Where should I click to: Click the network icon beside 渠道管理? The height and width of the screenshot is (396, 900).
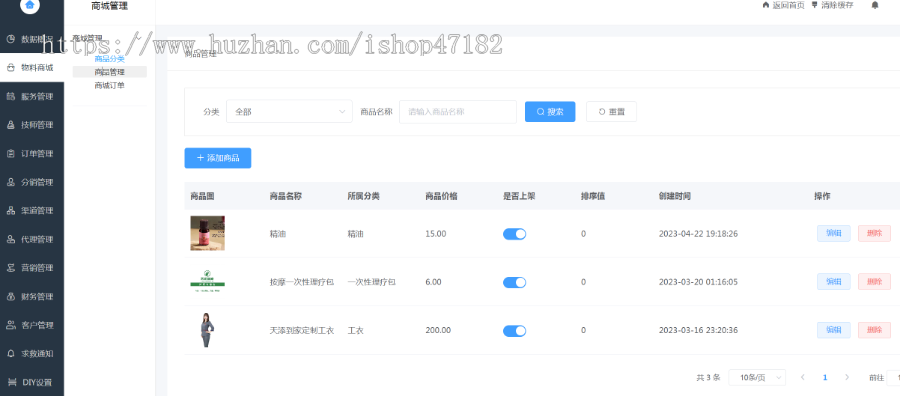tap(10, 211)
